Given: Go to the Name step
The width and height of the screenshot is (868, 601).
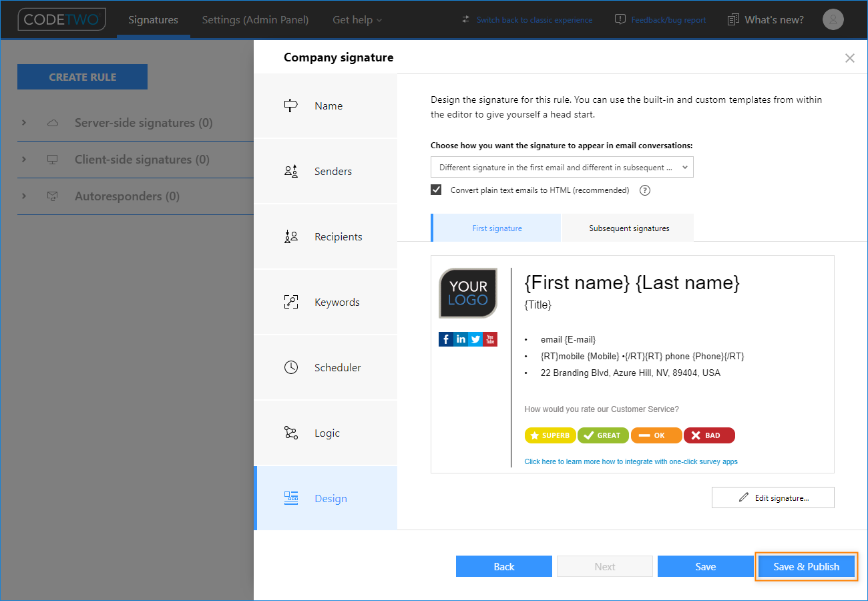Looking at the screenshot, I should 326,106.
